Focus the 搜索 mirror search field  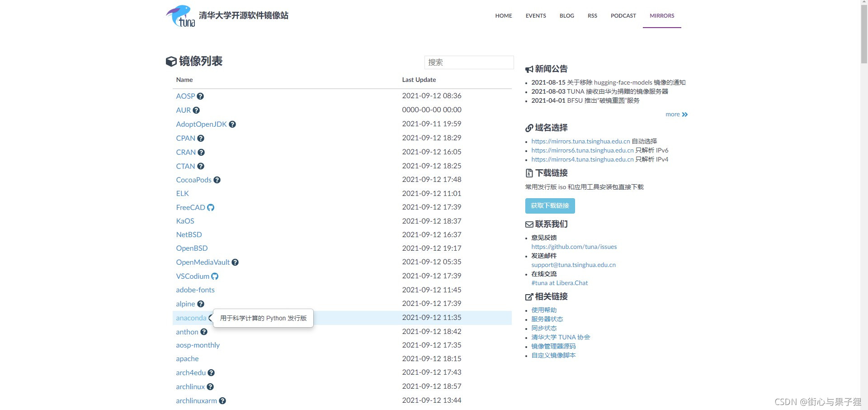pyautogui.click(x=469, y=62)
